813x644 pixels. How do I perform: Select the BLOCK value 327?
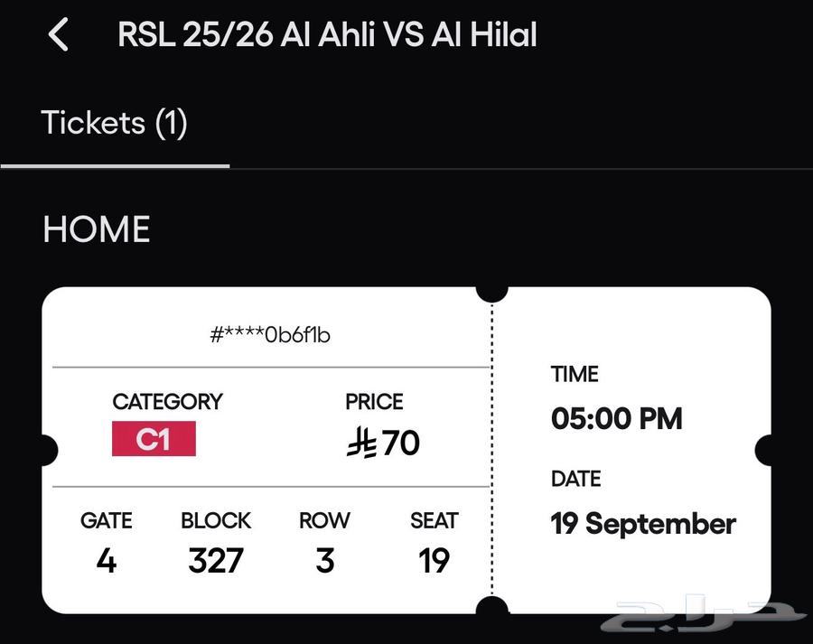(x=216, y=560)
